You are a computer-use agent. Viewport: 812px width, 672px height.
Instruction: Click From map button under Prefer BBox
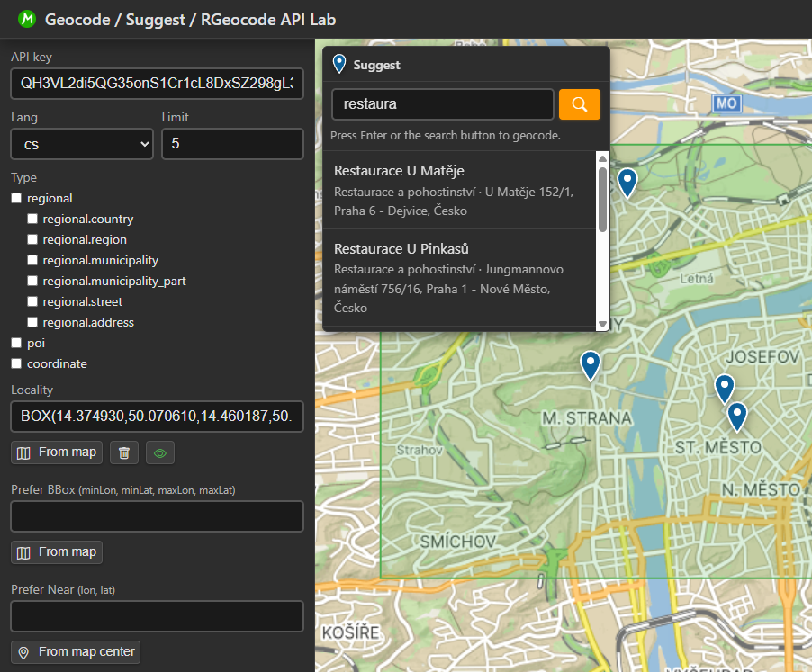click(57, 552)
